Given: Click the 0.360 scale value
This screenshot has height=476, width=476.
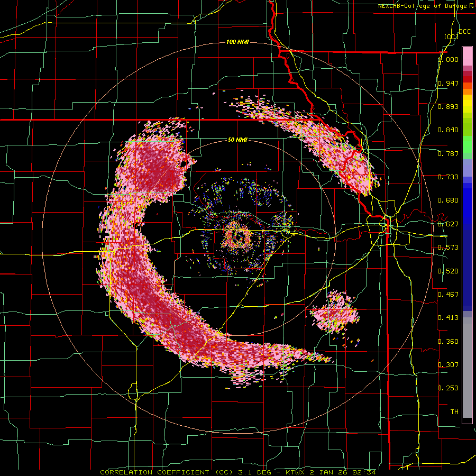Looking at the screenshot, I should [x=448, y=342].
